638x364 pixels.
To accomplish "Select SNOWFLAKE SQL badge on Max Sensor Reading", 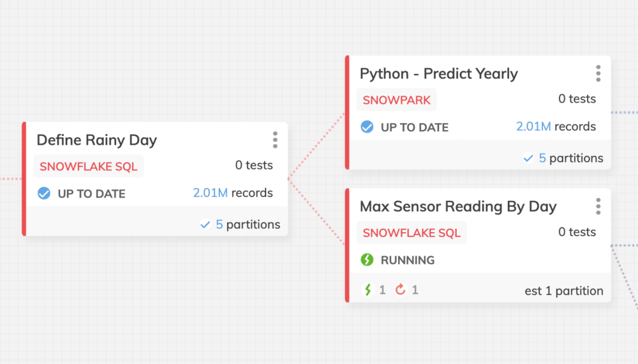I will tap(412, 233).
